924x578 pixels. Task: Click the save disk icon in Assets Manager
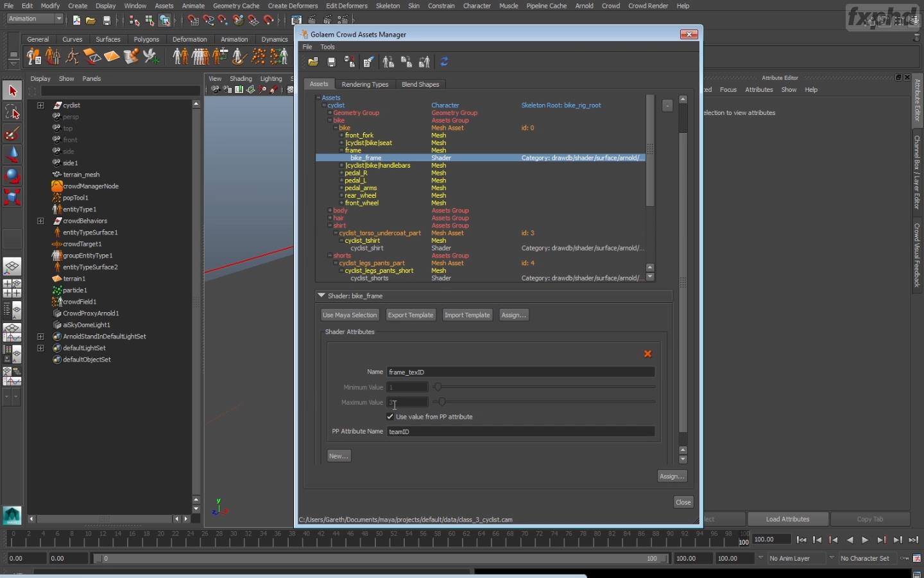332,62
